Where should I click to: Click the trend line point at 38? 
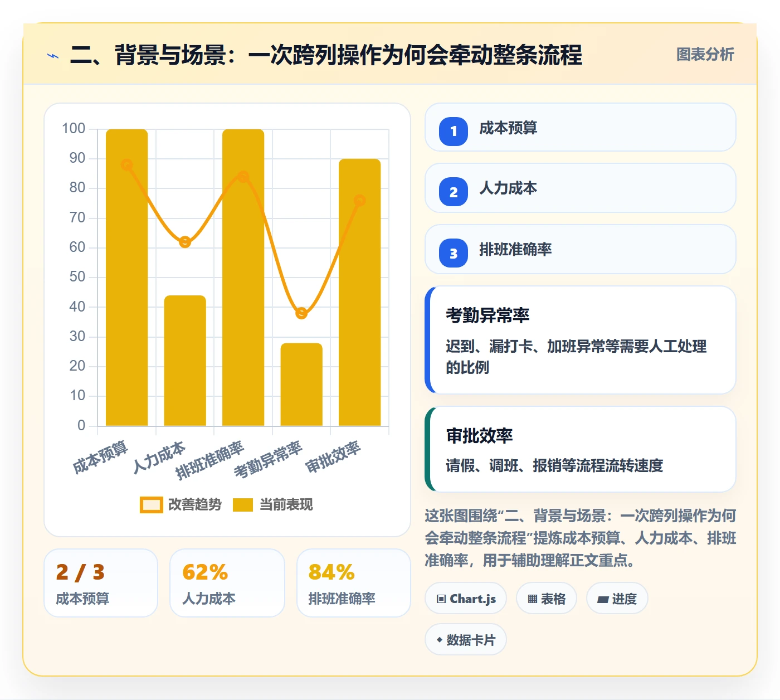tap(301, 313)
